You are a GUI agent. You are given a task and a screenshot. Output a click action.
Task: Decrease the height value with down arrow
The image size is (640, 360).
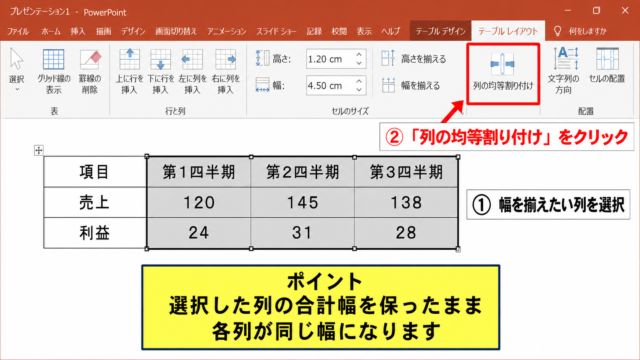[x=359, y=64]
